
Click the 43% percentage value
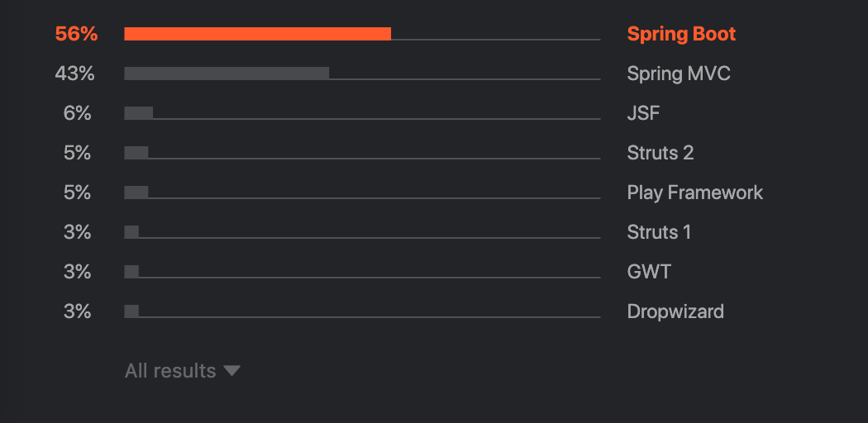(74, 74)
